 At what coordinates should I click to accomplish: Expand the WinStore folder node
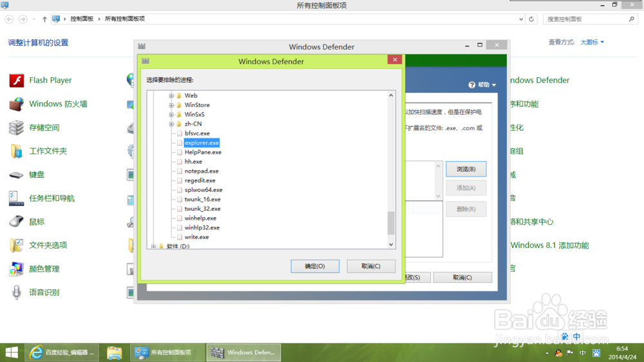coord(172,105)
